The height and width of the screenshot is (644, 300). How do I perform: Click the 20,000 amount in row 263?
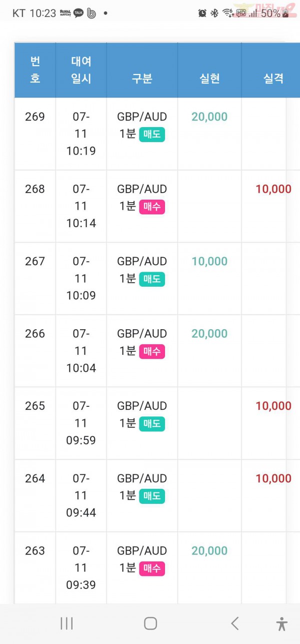209,550
